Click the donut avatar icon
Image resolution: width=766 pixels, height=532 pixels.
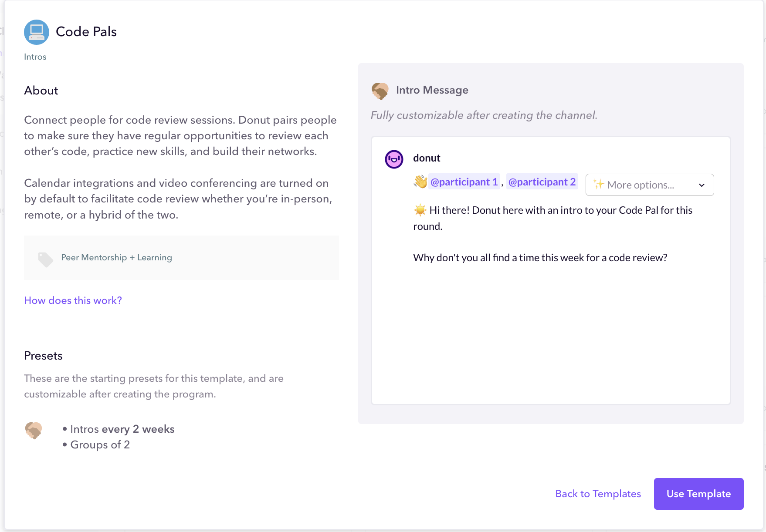pyautogui.click(x=394, y=159)
